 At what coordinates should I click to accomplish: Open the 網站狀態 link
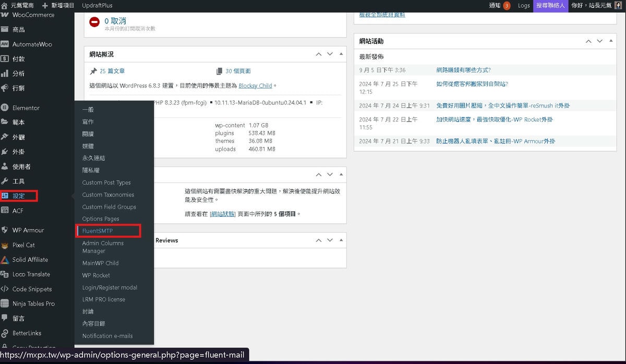(222, 214)
